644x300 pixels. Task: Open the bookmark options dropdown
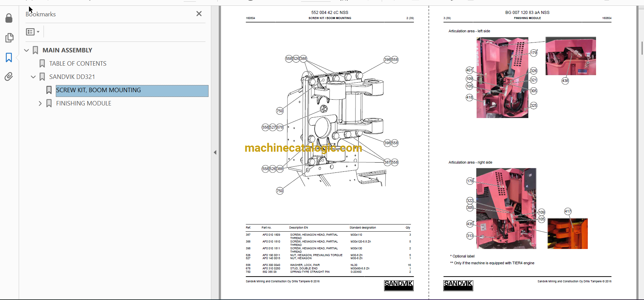pos(33,32)
